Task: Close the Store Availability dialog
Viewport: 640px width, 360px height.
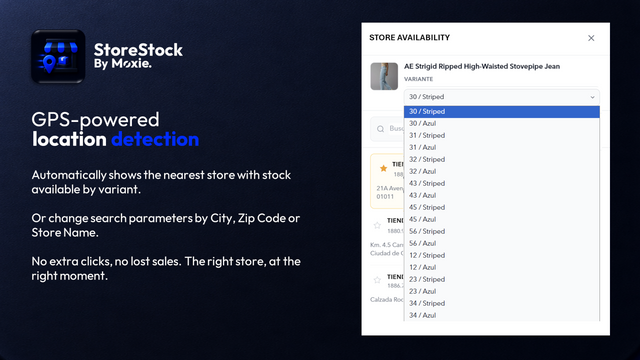Action: pyautogui.click(x=591, y=38)
